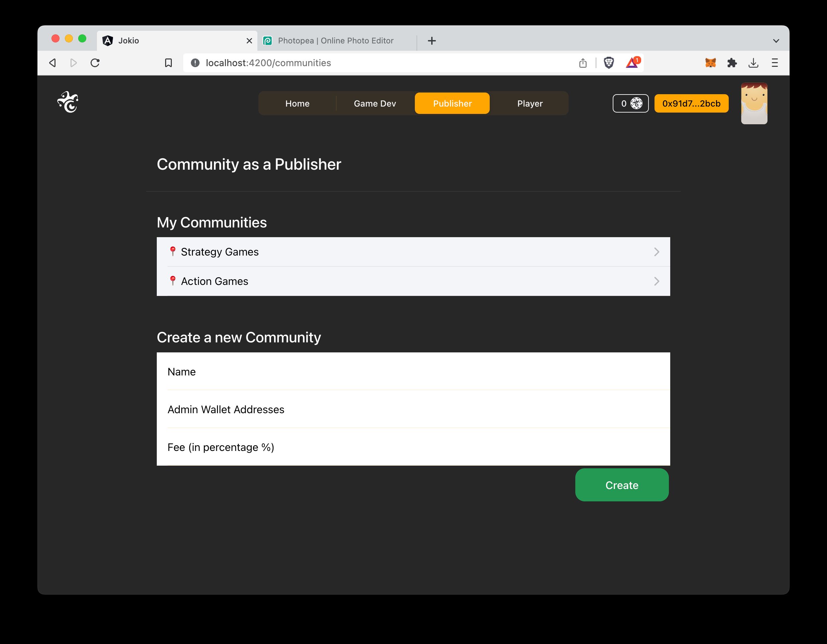This screenshot has height=644, width=827.
Task: Click the Admin Wallet Addresses field
Action: click(413, 409)
